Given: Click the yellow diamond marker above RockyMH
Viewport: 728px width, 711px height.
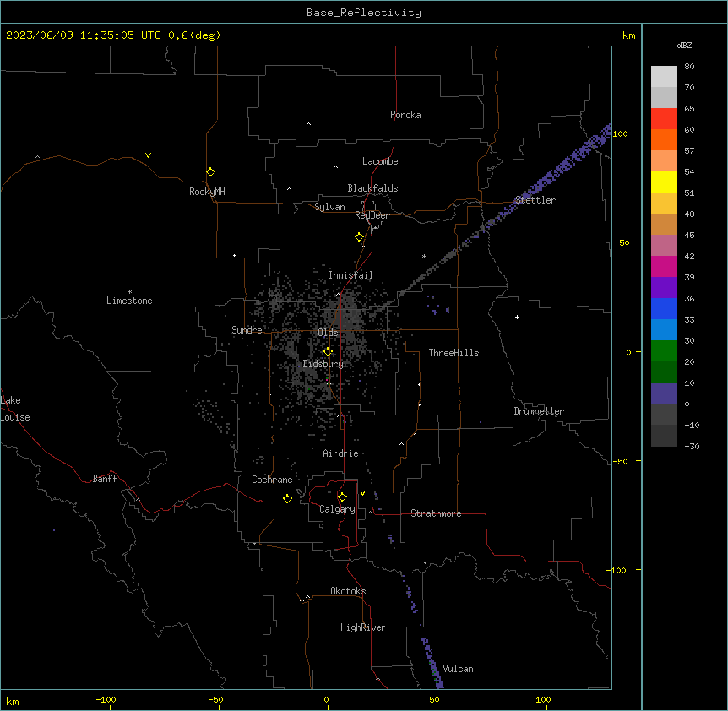Looking at the screenshot, I should (x=211, y=172).
